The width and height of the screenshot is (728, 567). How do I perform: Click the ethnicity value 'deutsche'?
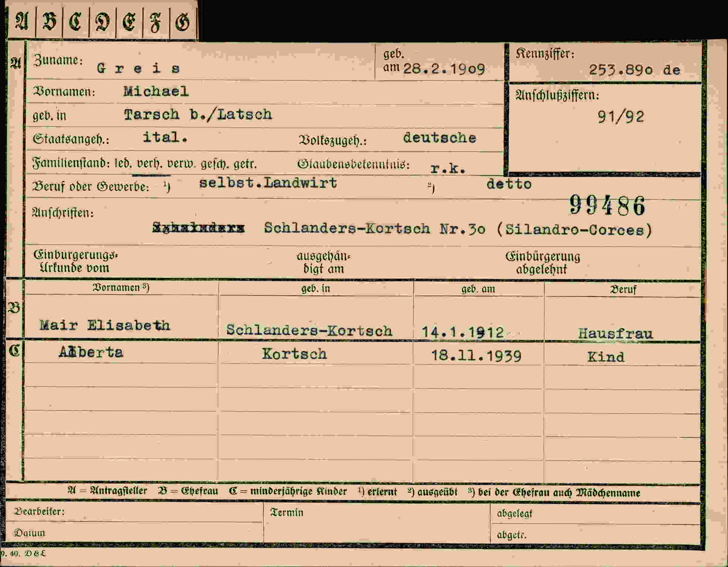tap(440, 138)
